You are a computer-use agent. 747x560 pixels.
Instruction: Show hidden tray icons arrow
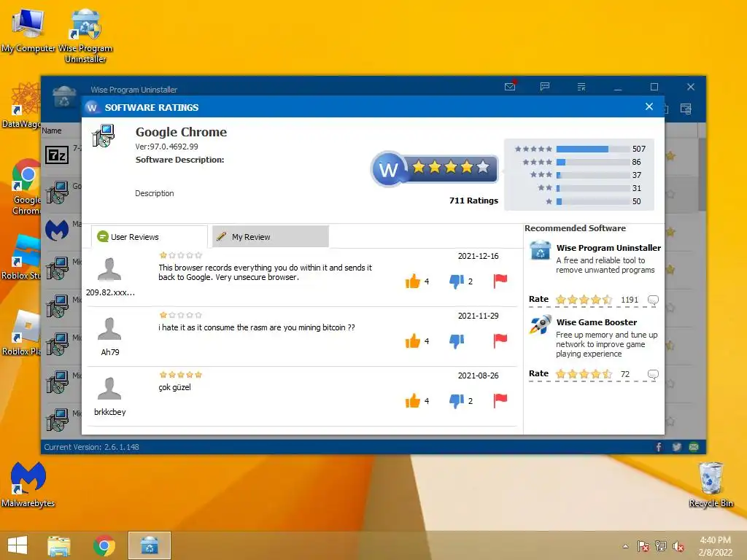tap(625, 546)
